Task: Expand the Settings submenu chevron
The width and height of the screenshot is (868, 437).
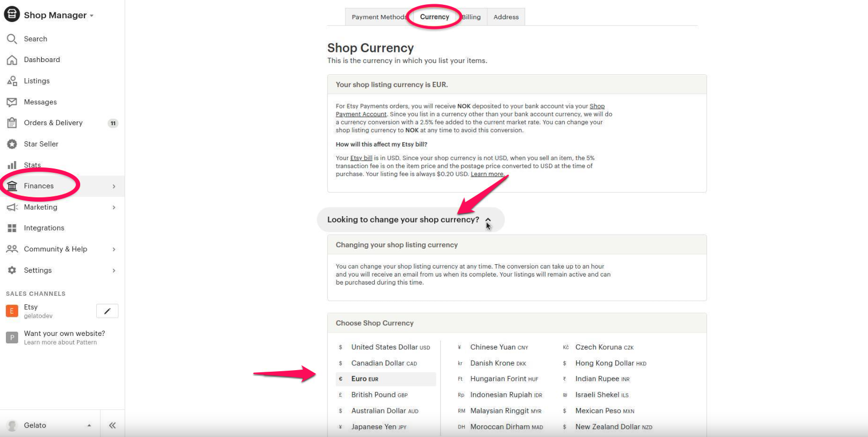Action: (114, 271)
